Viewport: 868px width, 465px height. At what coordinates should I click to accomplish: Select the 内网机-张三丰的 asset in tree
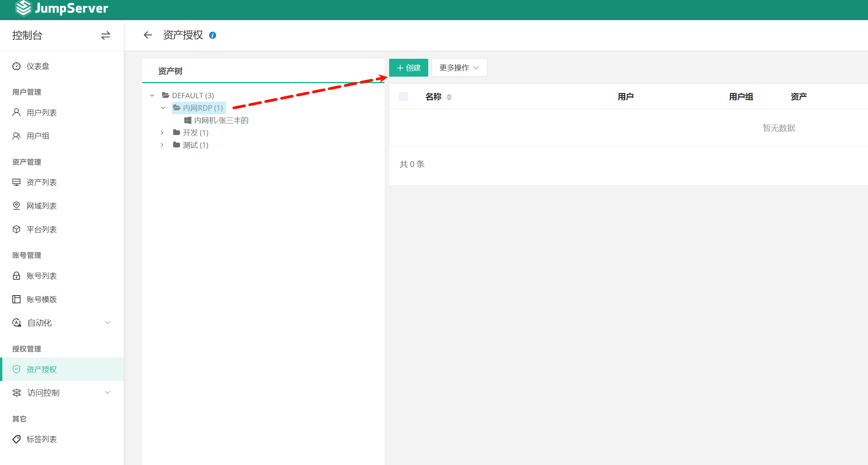[x=221, y=120]
